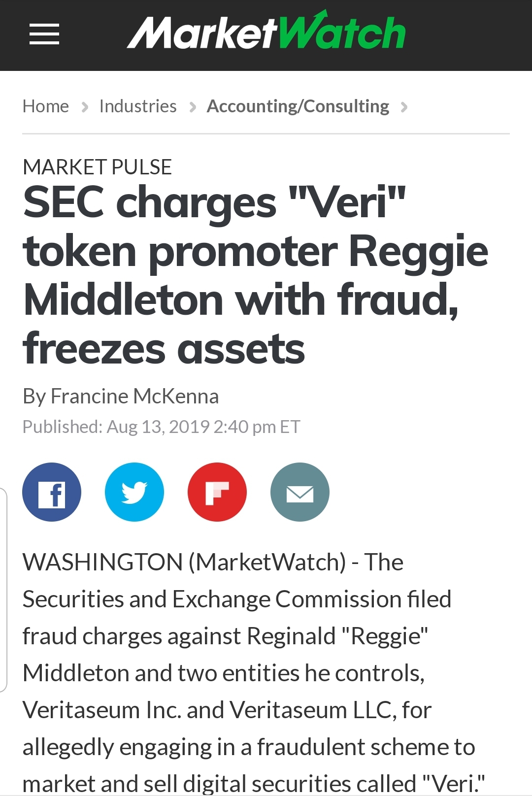Click the left edge side tab handle
The width and height of the screenshot is (532, 796).
click(x=3, y=590)
